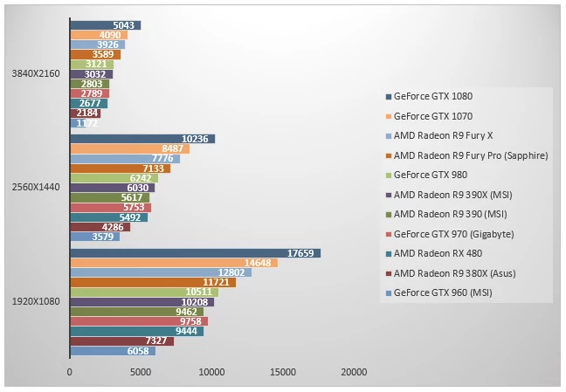566x392 pixels.
Task: Click the 4286 bar value label
Action: [113, 227]
